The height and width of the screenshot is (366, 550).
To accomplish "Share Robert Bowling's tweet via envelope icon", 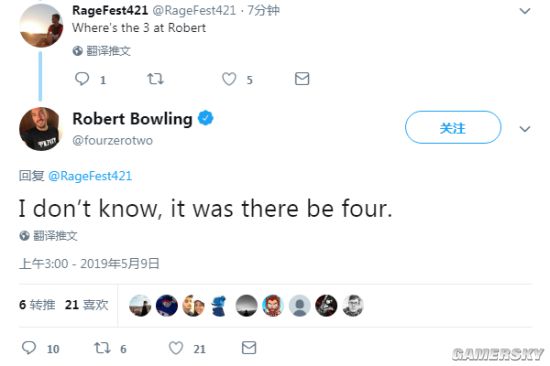I will (x=249, y=348).
